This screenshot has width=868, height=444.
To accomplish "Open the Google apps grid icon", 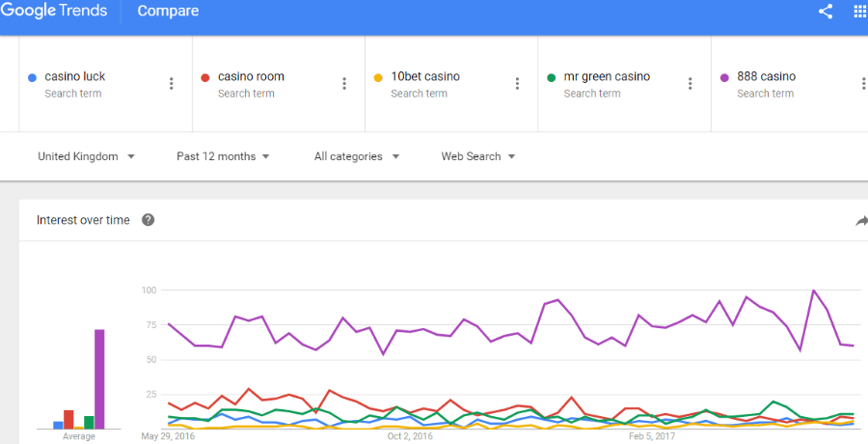I will 861,12.
